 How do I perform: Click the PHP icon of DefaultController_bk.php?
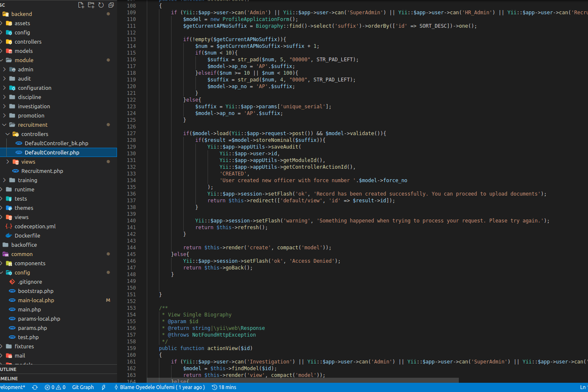19,143
